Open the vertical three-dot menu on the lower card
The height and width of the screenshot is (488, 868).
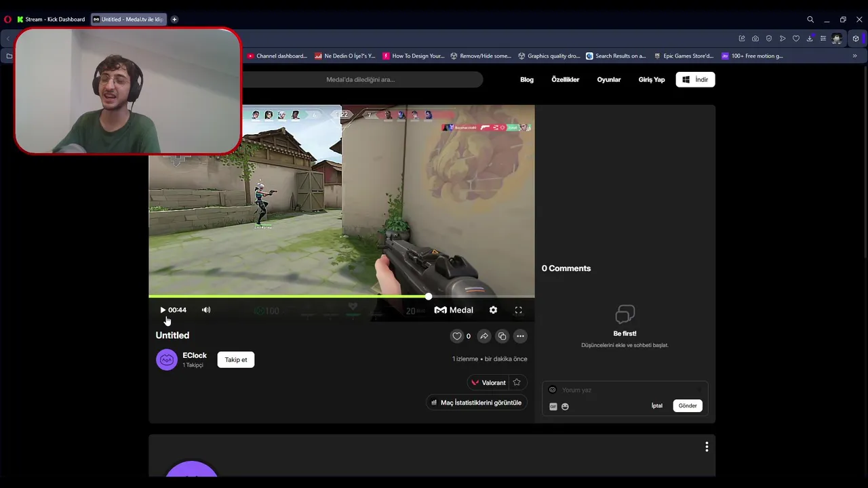(707, 447)
